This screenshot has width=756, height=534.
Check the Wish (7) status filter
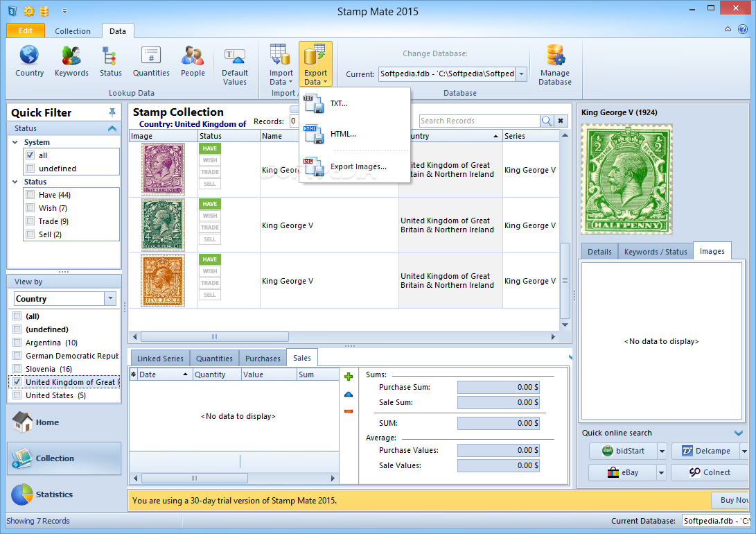(30, 208)
